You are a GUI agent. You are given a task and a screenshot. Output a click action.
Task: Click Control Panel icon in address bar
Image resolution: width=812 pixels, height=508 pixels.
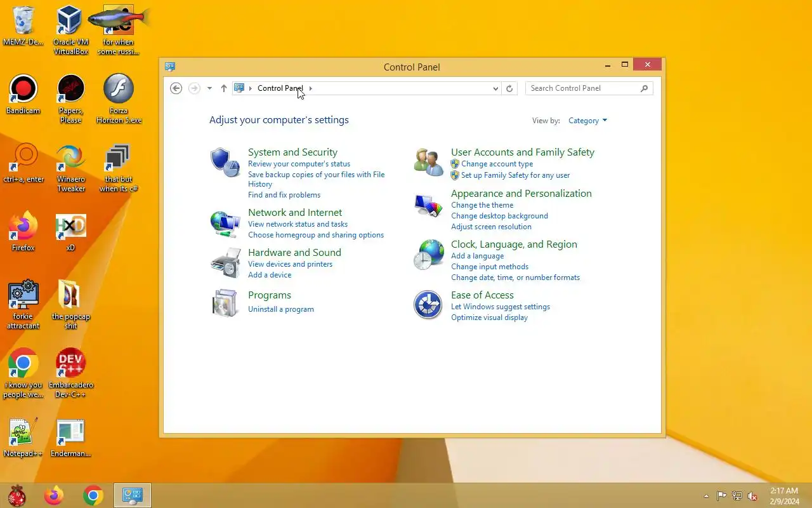pyautogui.click(x=239, y=88)
